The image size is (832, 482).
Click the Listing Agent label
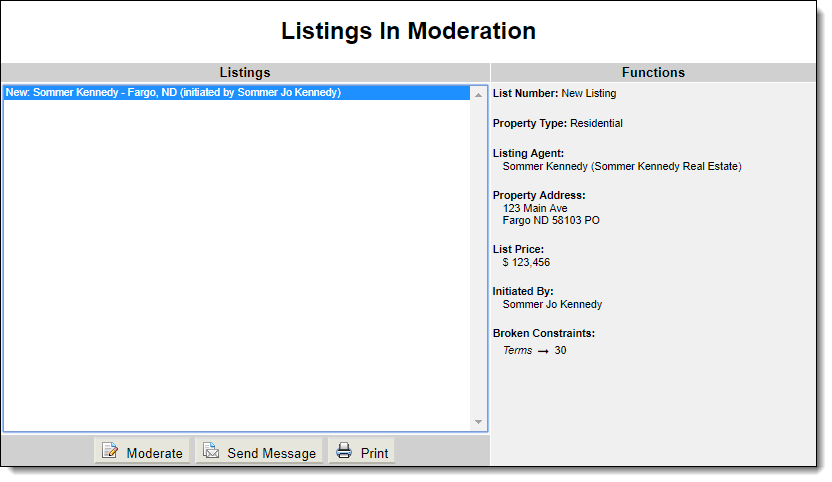pyautogui.click(x=528, y=153)
